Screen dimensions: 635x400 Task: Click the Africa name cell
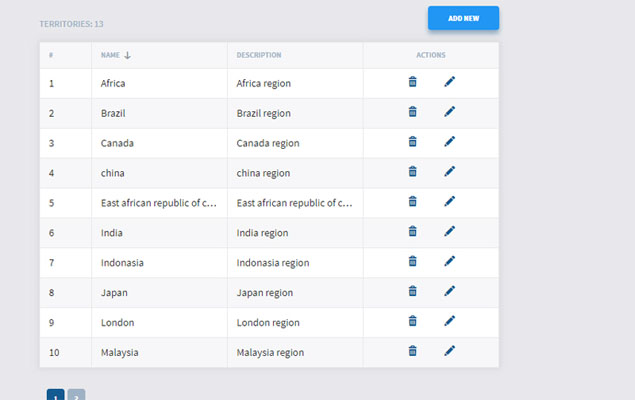pyautogui.click(x=113, y=83)
